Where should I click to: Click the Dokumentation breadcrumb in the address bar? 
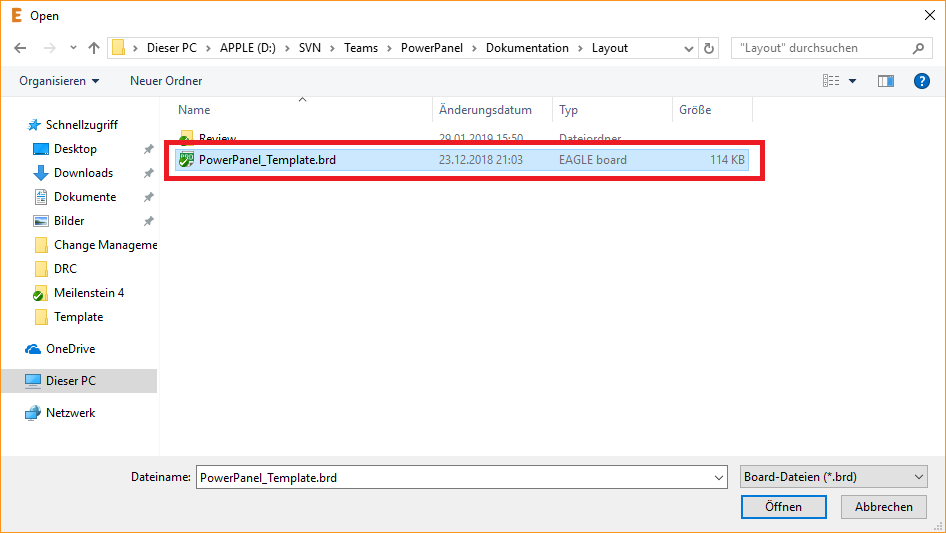click(x=526, y=48)
